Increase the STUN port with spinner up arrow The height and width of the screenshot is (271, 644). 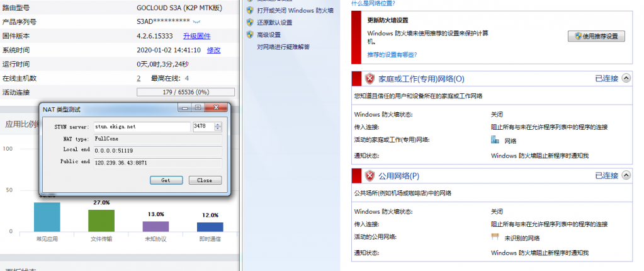[218, 125]
